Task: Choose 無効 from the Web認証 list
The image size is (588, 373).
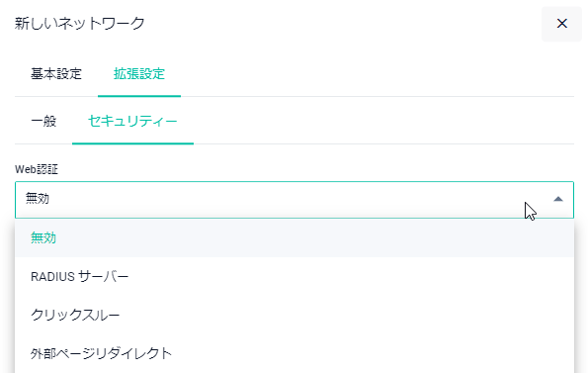Action: click(x=294, y=237)
